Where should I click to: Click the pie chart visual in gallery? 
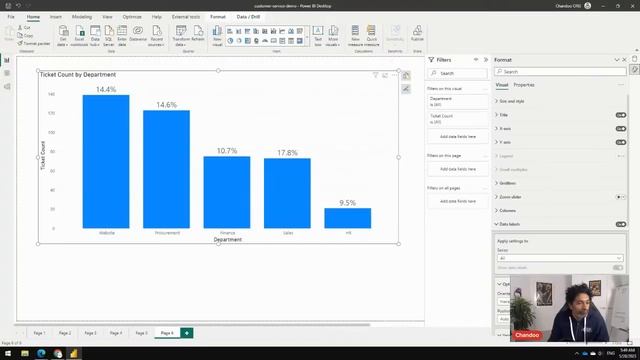[230, 41]
